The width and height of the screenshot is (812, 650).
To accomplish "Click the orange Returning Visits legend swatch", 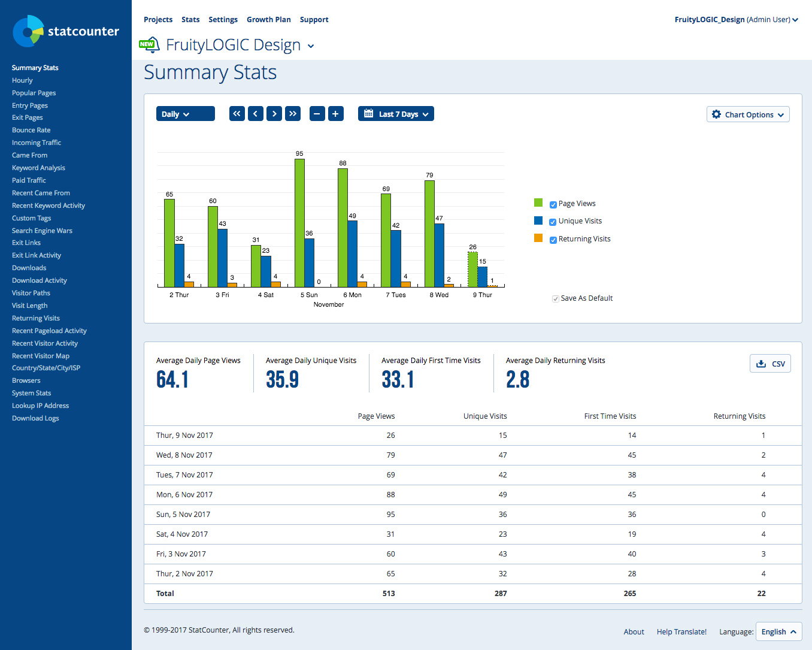I will click(x=538, y=238).
